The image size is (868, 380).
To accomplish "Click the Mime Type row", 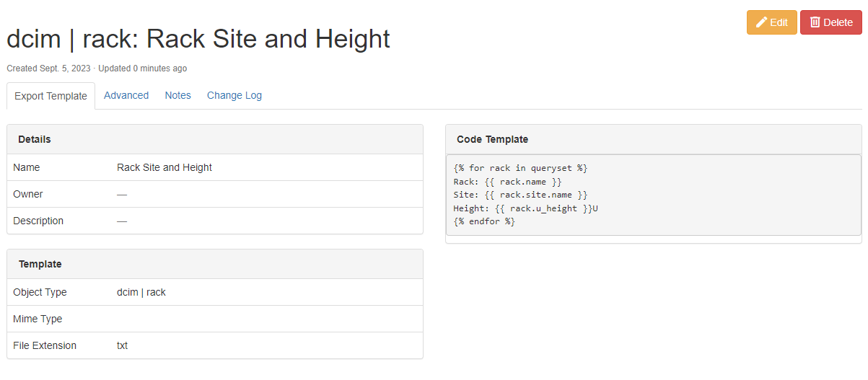I will pos(214,319).
